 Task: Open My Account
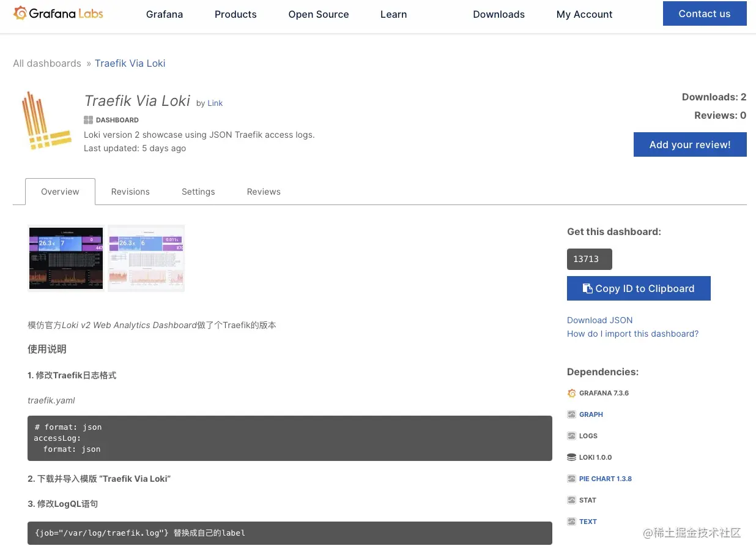pyautogui.click(x=584, y=14)
